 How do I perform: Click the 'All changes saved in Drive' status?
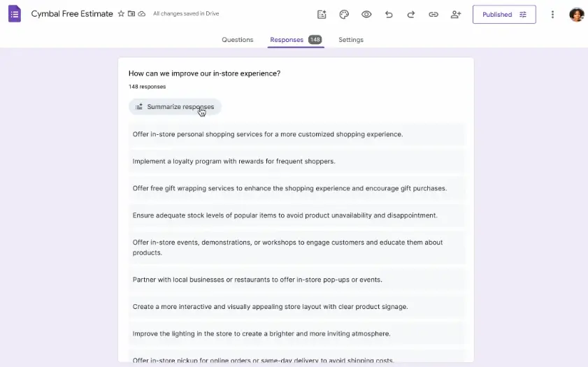pos(186,13)
